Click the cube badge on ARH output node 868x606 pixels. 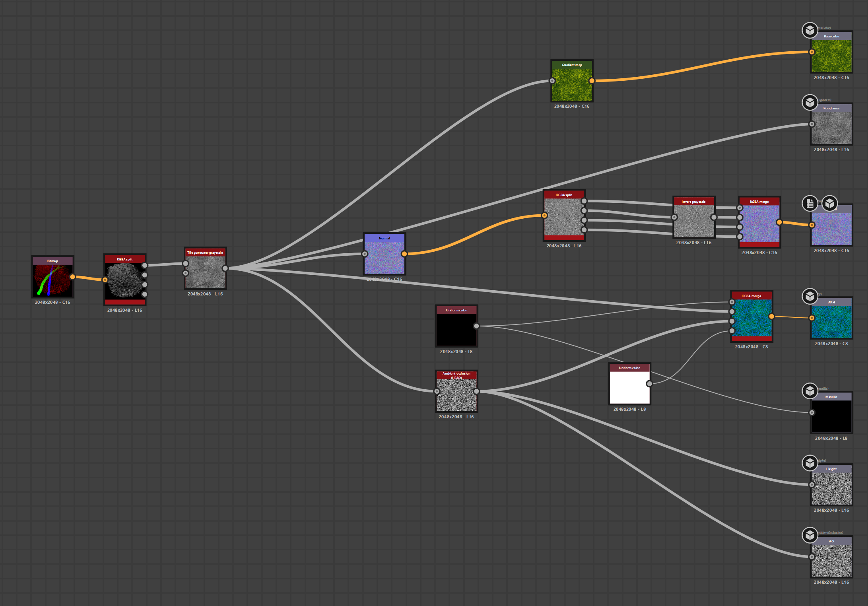[810, 296]
